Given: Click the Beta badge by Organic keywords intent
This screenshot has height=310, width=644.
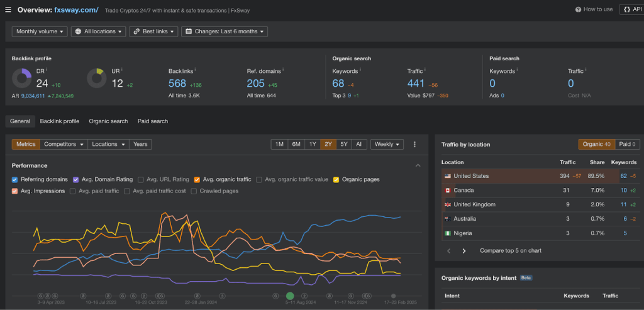Looking at the screenshot, I should [x=526, y=278].
